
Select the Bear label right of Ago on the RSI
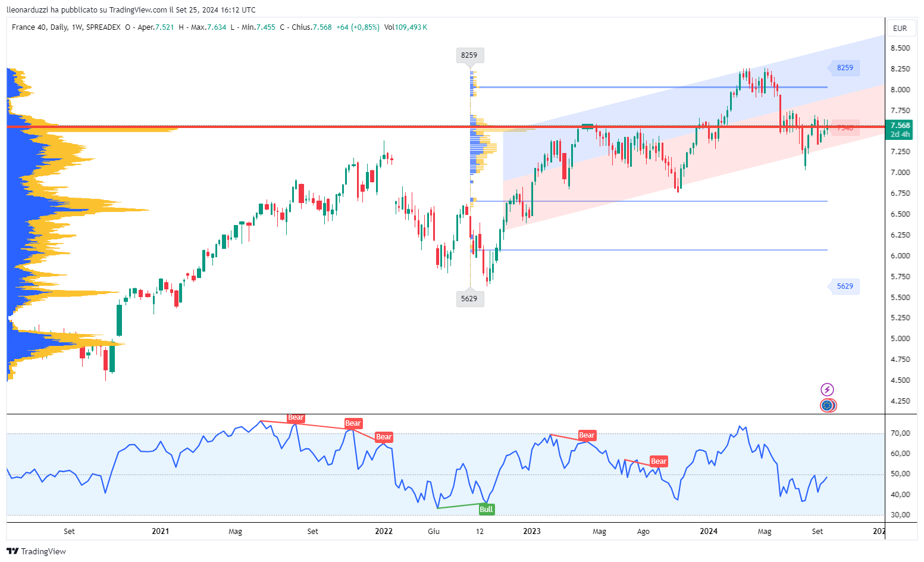[659, 461]
